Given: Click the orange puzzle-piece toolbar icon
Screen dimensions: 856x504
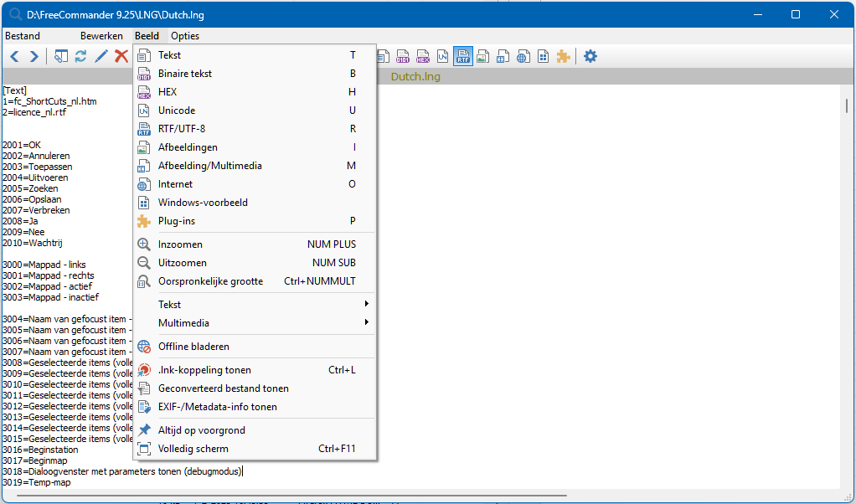Looking at the screenshot, I should coord(564,56).
